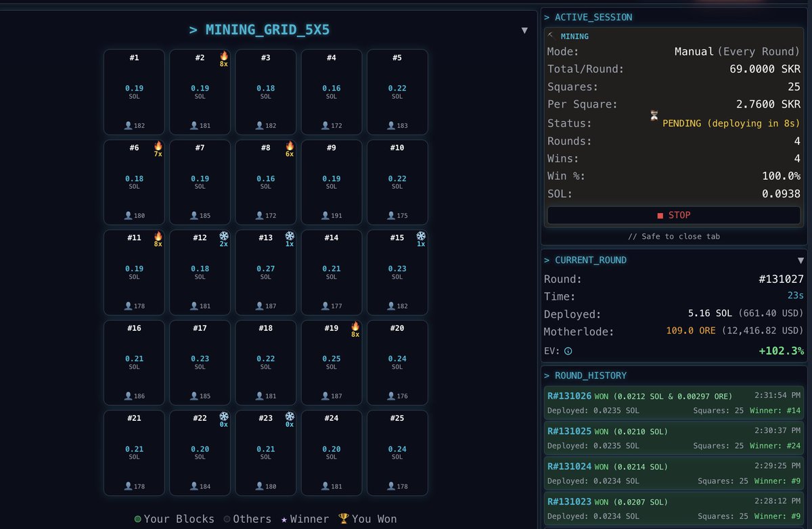Open round R#131023 history entry

[x=674, y=510]
